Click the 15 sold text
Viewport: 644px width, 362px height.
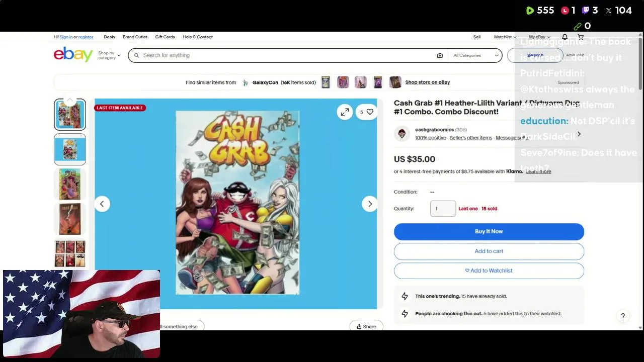tap(489, 209)
